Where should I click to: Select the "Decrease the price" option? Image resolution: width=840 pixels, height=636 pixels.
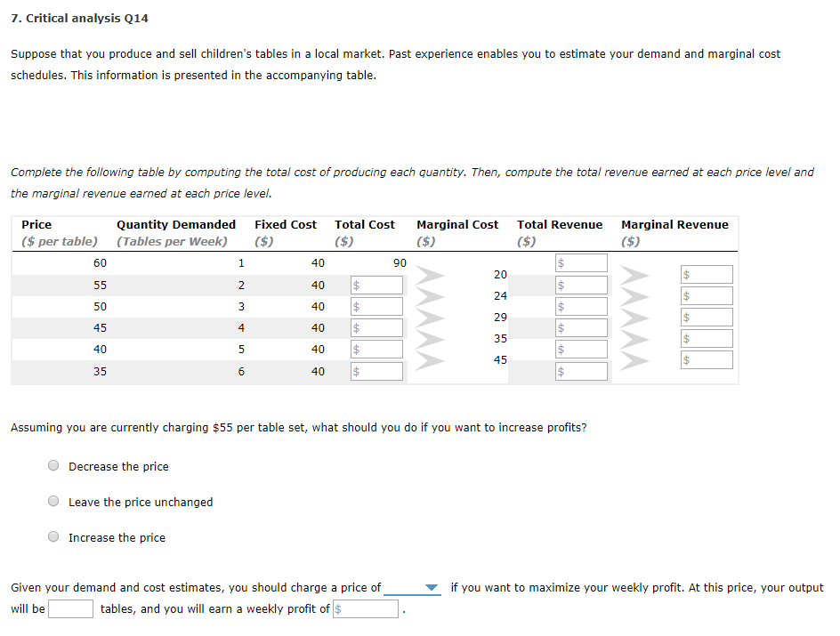(52, 464)
